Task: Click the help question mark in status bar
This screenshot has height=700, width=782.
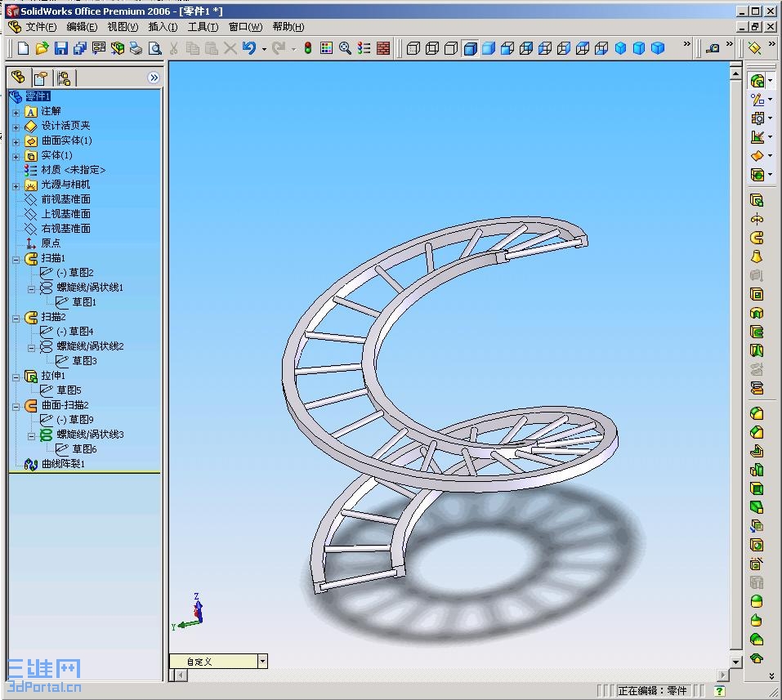Action: [719, 691]
